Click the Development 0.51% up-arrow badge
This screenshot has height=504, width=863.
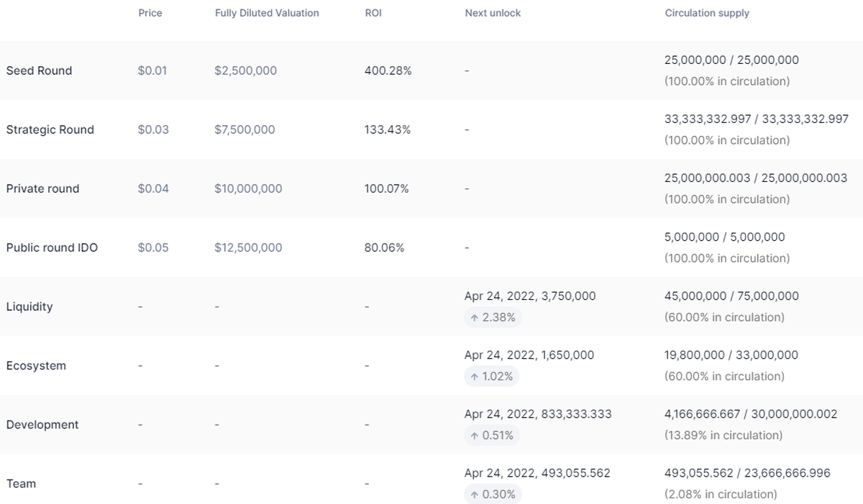click(493, 435)
